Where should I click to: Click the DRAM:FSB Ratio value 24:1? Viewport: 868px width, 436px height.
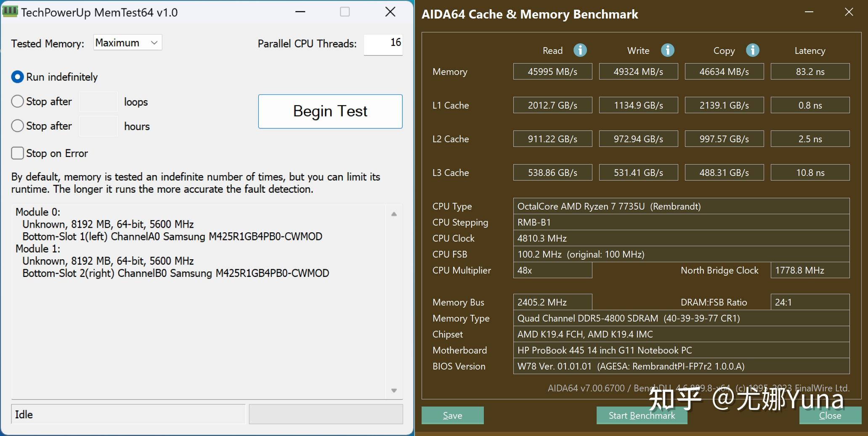pos(810,302)
